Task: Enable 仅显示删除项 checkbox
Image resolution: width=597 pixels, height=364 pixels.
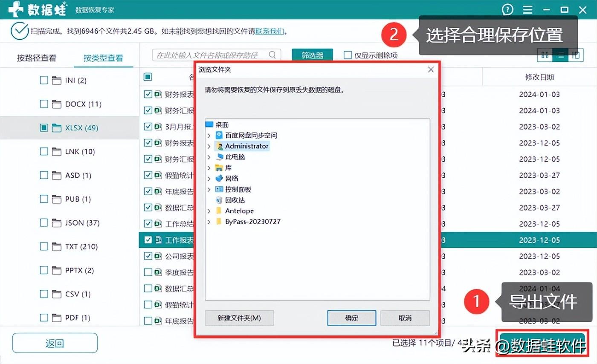Action: 348,55
